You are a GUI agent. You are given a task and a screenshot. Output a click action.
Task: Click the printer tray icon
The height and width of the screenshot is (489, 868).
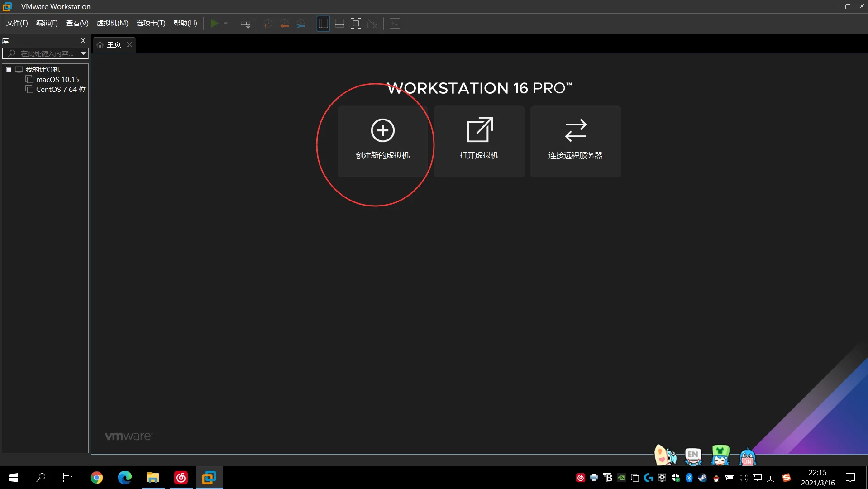[x=594, y=478]
